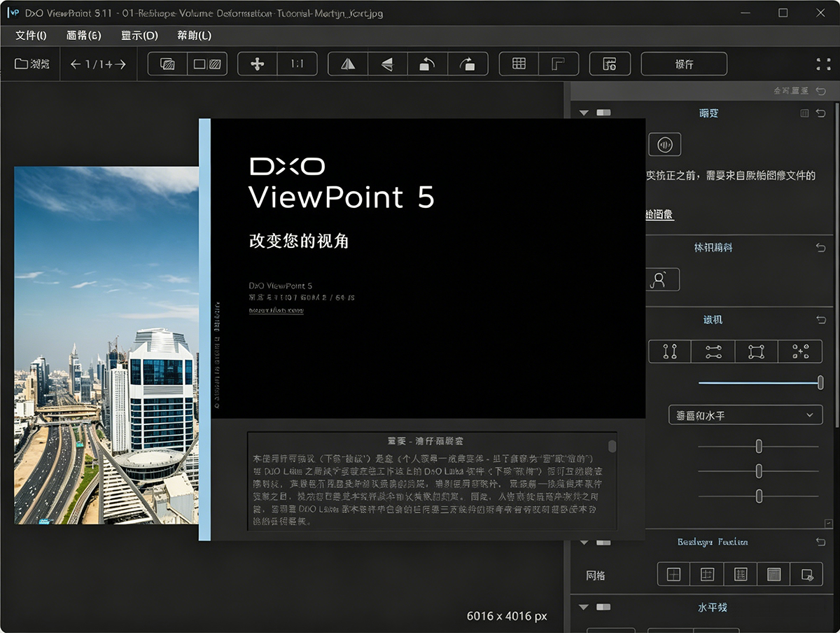Screen dimensions: 840x633
Task: Select force vertical parallels tool
Action: (x=670, y=352)
